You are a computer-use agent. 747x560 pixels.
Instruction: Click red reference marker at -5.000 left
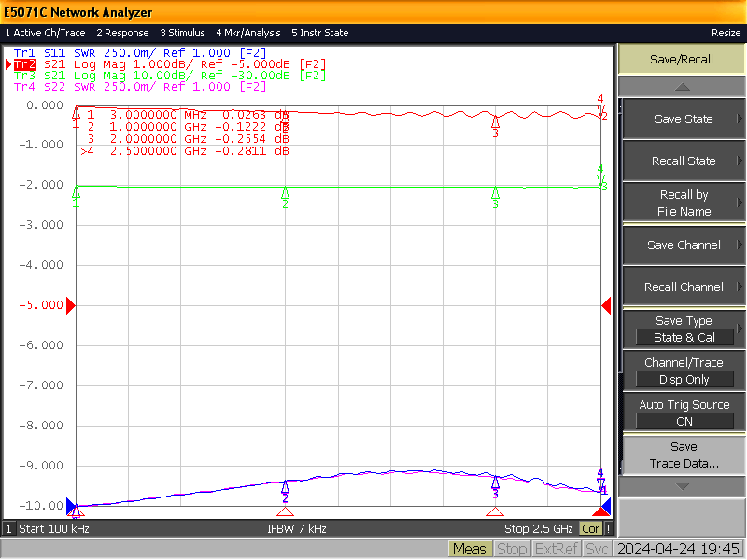pos(71,306)
